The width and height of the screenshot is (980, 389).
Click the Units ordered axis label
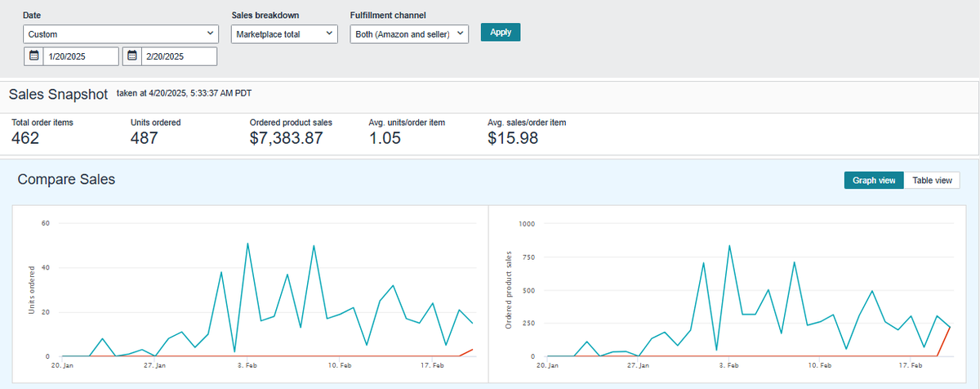[31, 290]
